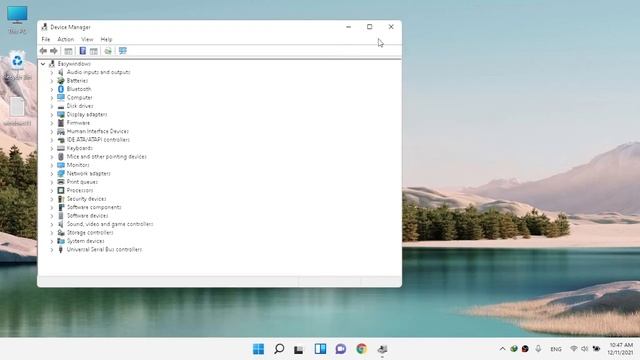Select the Computer tree row
The width and height of the screenshot is (640, 360).
(75, 98)
